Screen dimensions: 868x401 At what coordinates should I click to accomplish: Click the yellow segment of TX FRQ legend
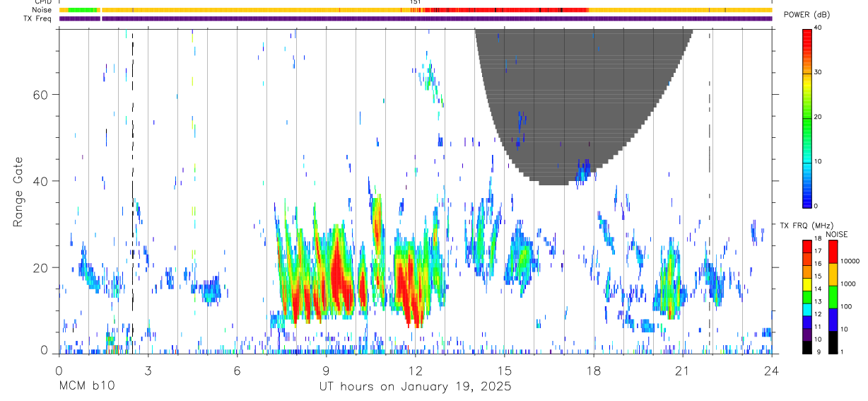click(x=807, y=284)
